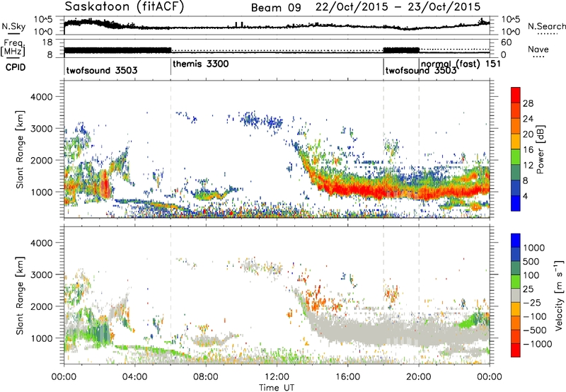Click the '08:00' time axis tick label
Viewport: 566px width, 392px height.
point(206,377)
